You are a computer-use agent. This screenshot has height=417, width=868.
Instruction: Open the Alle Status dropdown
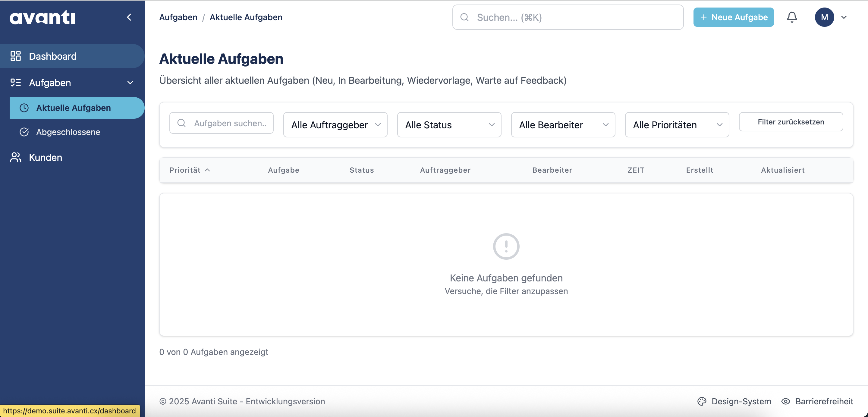click(449, 125)
